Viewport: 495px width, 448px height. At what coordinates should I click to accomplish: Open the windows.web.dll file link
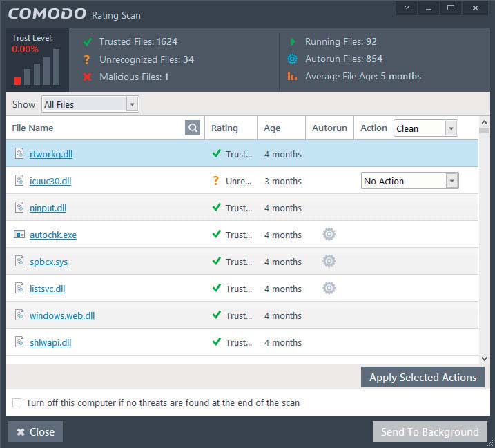pos(62,315)
